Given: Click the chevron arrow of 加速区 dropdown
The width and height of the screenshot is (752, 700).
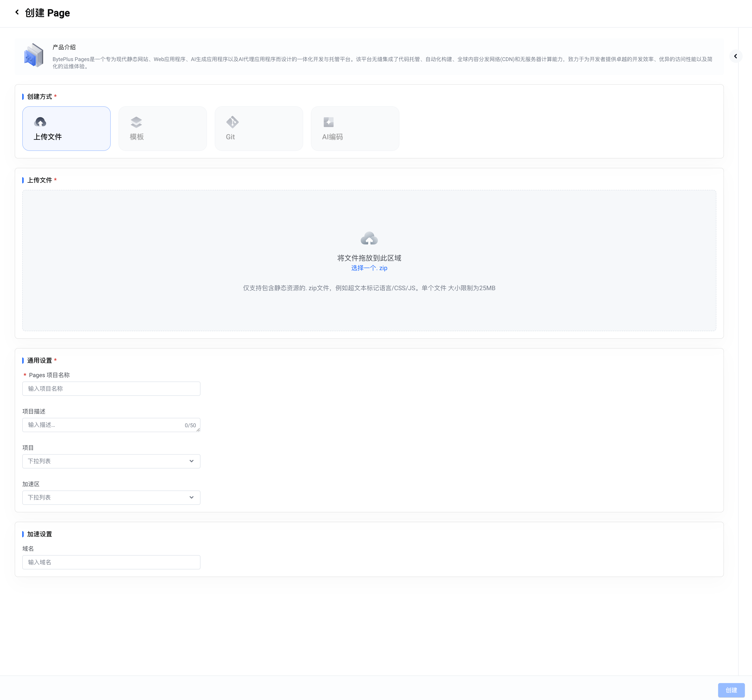Looking at the screenshot, I should 191,497.
